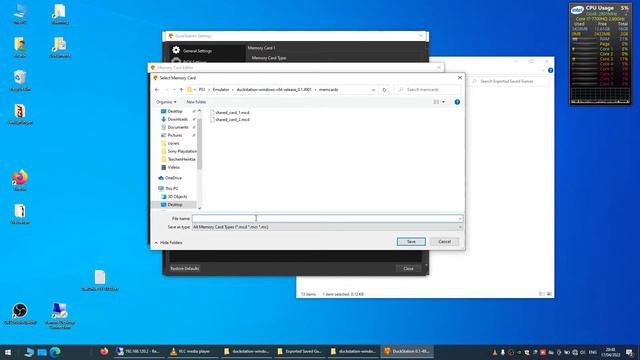The image size is (640, 360).
Task: Expand the address bar path history dropdown
Action: point(373,90)
